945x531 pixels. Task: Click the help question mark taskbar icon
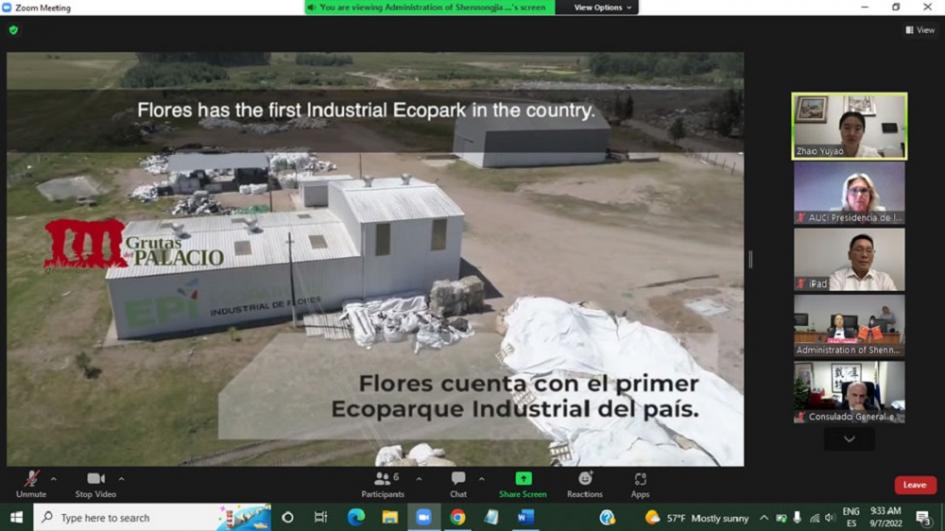[x=607, y=517]
